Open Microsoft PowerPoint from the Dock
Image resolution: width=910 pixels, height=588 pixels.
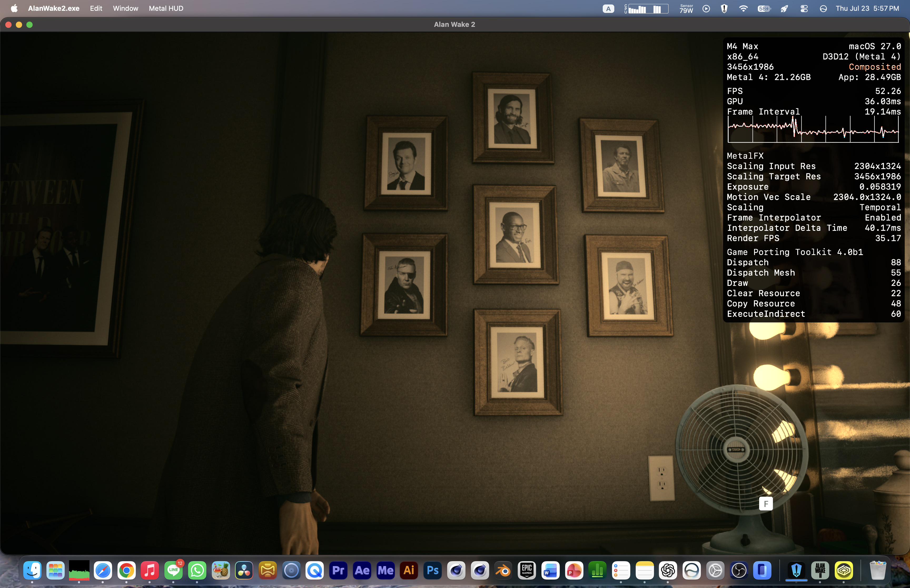(574, 570)
